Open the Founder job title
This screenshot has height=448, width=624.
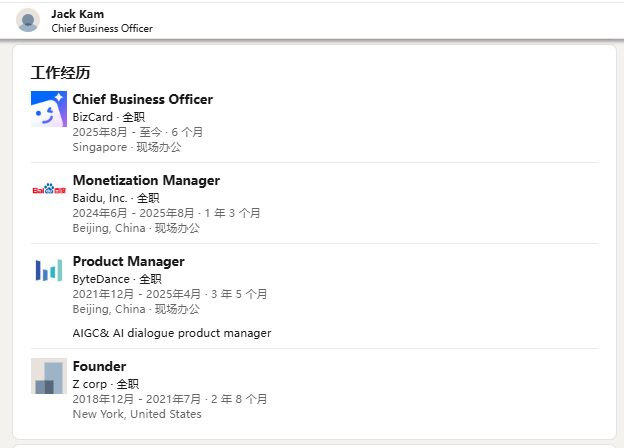coord(99,366)
